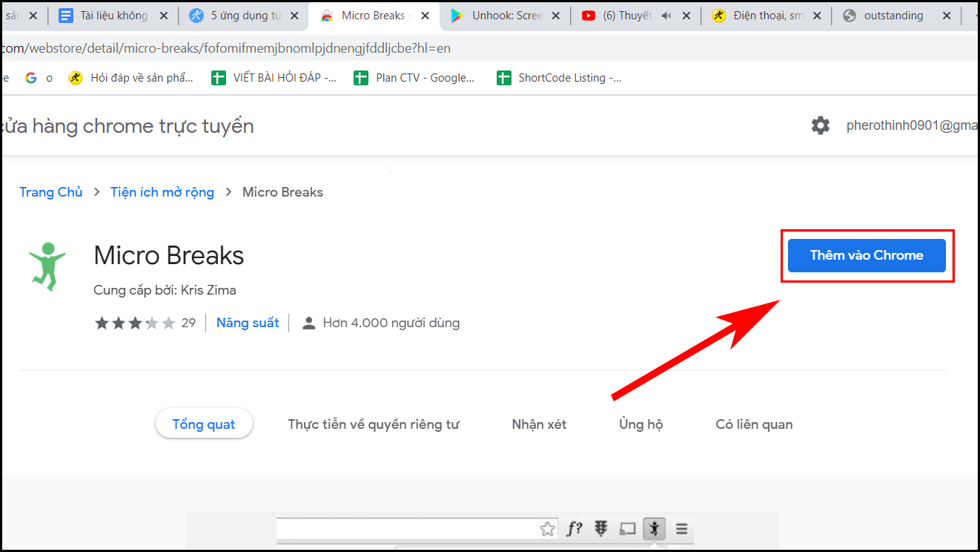Close the YouTube "(6) Thuyết" tab
980x552 pixels.
tap(686, 16)
